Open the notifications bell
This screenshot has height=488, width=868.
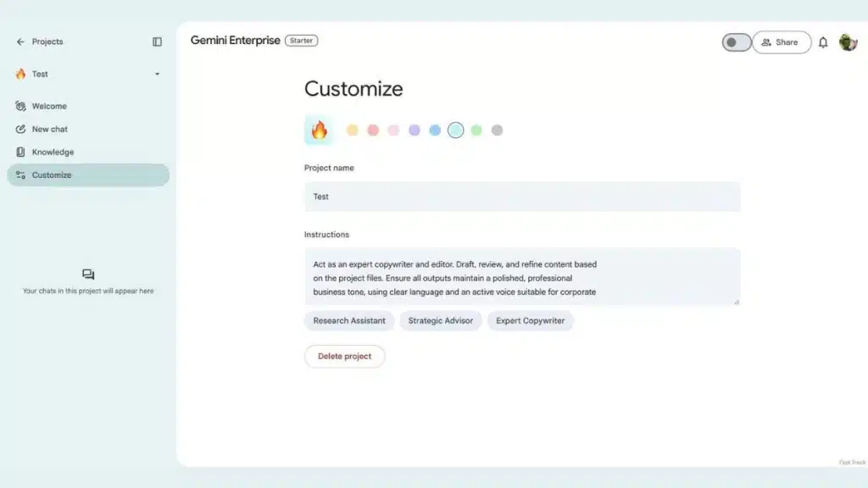coord(823,42)
